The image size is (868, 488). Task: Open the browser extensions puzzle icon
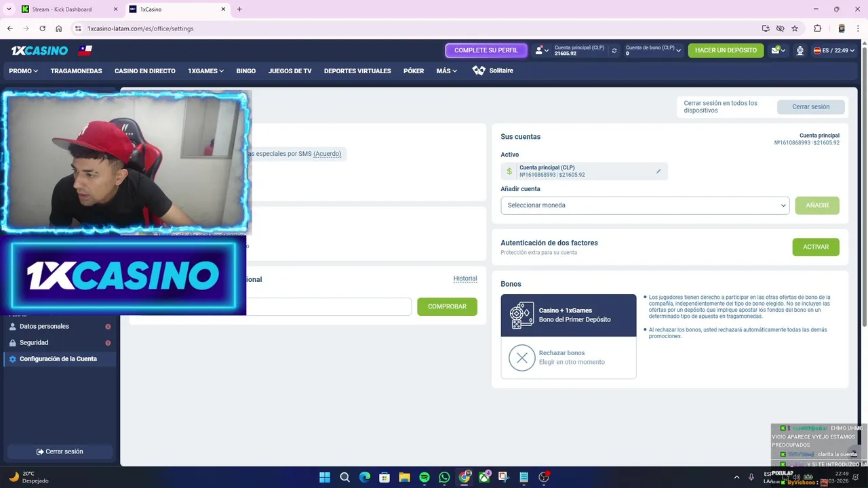click(817, 28)
